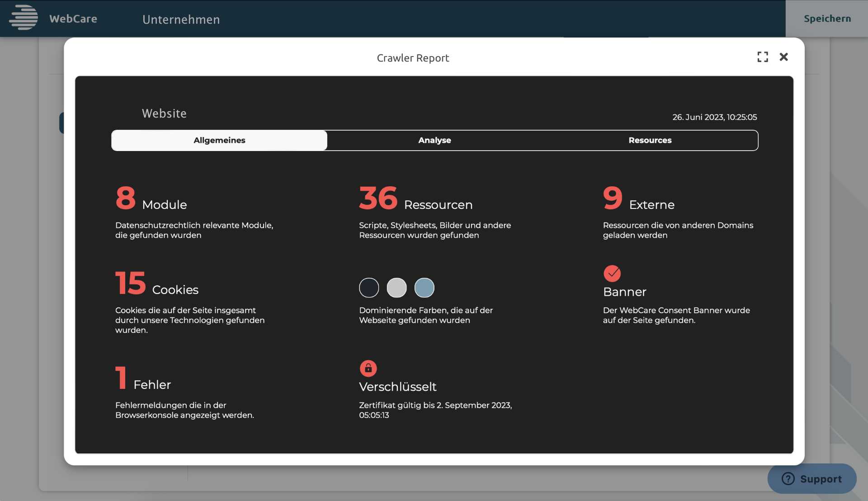This screenshot has width=868, height=501.
Task: Click the Banner heading
Action: 625,292
